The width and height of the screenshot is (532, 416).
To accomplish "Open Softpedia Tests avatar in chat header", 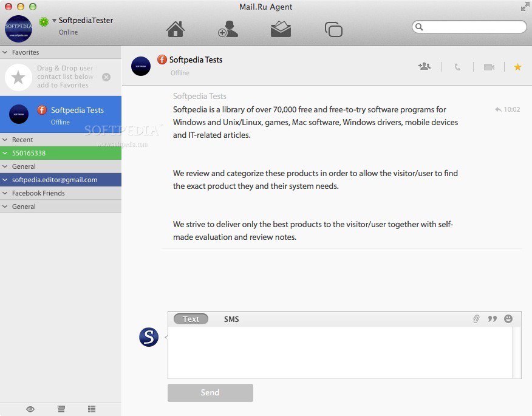I will [x=141, y=66].
